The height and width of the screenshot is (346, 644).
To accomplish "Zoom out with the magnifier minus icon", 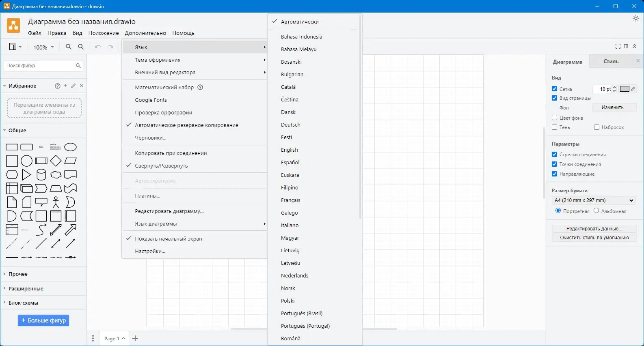I will (x=81, y=47).
